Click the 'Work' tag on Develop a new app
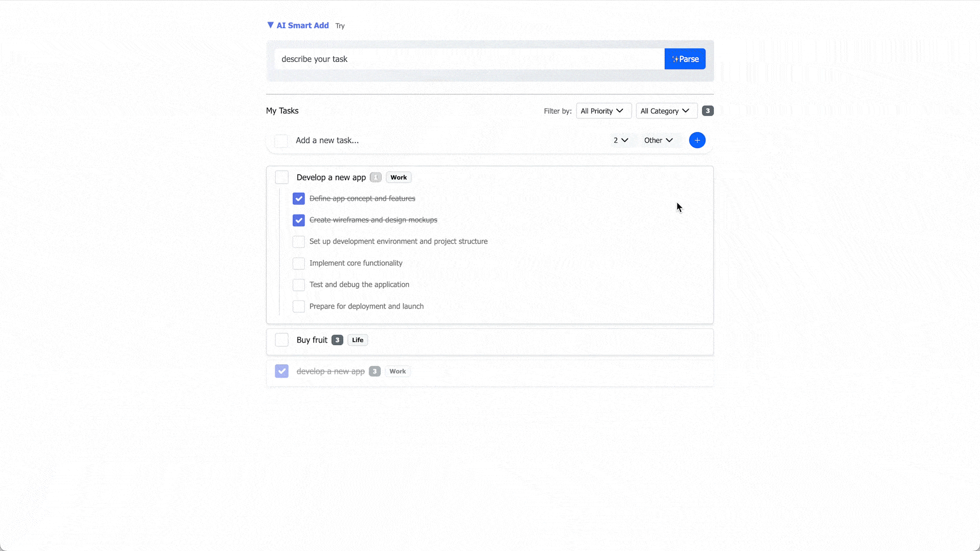Viewport: 980px width, 551px height. [x=398, y=177]
